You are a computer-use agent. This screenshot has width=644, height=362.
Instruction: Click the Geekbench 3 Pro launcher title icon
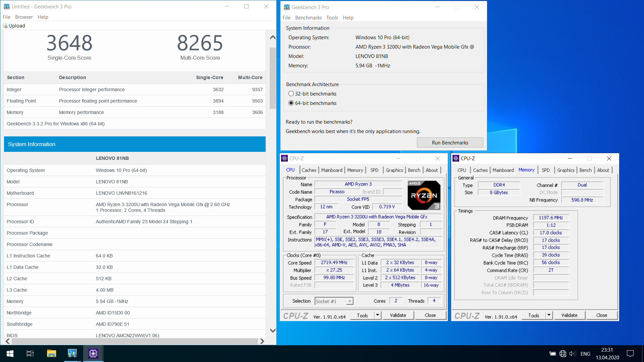pyautogui.click(x=286, y=7)
